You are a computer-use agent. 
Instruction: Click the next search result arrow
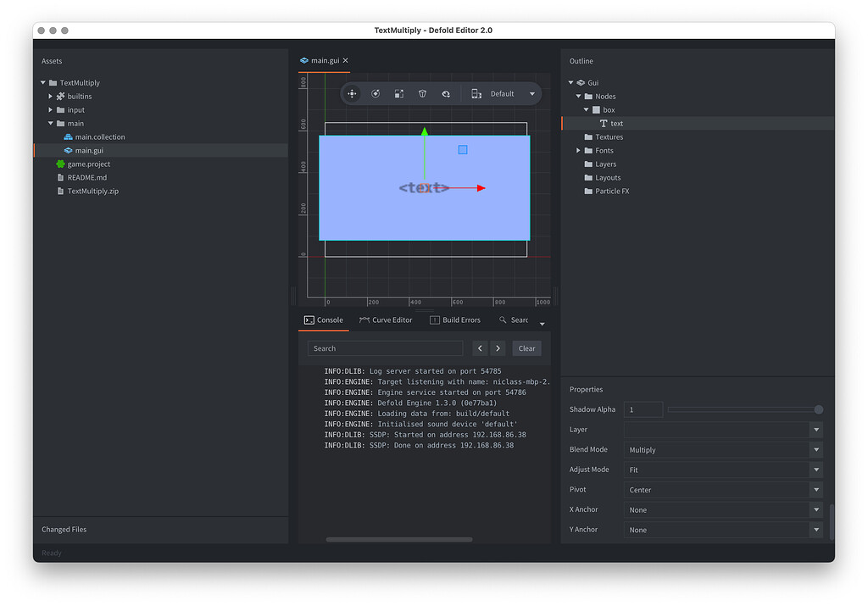[x=498, y=347]
